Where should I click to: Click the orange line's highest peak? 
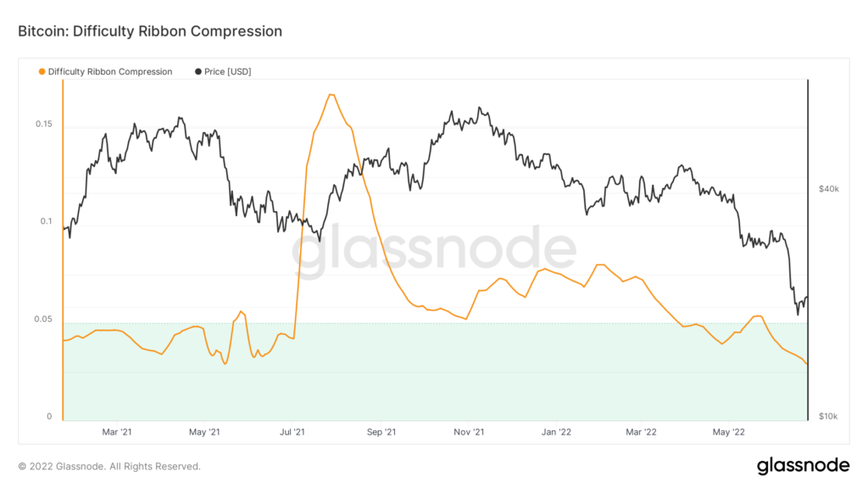point(331,94)
